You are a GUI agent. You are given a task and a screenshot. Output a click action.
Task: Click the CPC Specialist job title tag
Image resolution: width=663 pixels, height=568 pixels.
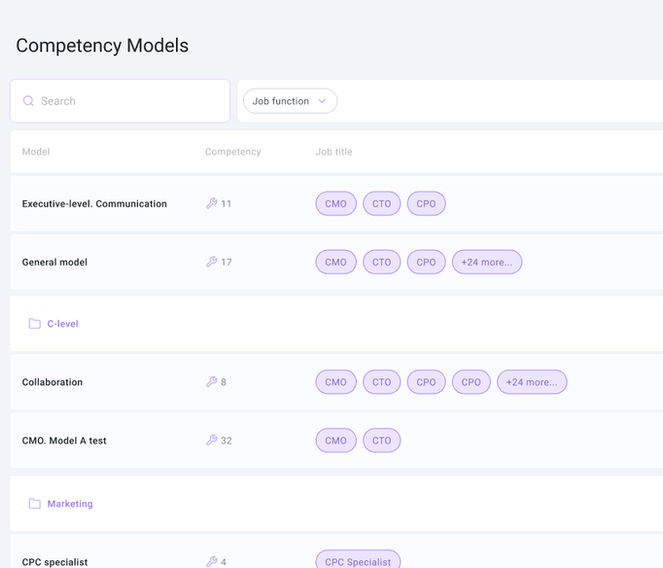pos(358,560)
